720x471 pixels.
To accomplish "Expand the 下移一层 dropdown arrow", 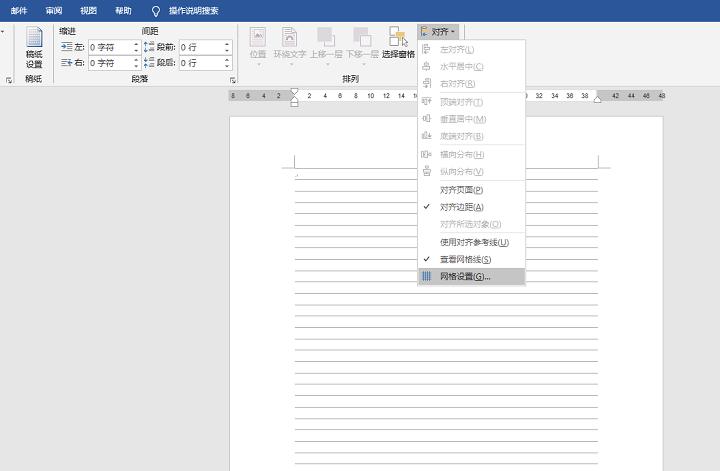I will point(363,64).
